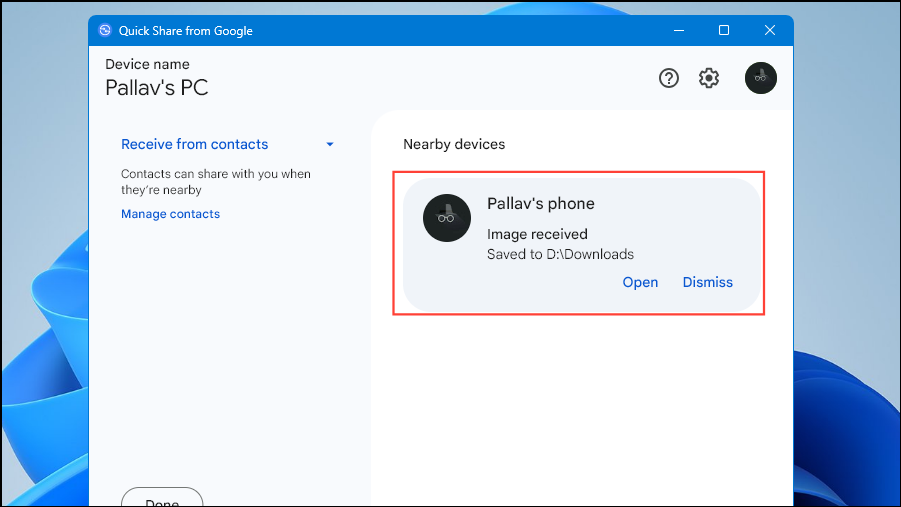This screenshot has height=507, width=901.
Task: Minimize the Quick Share window
Action: [679, 30]
